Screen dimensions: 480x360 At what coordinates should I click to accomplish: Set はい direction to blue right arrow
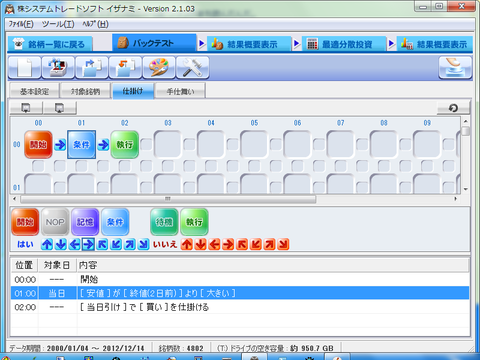pos(88,244)
